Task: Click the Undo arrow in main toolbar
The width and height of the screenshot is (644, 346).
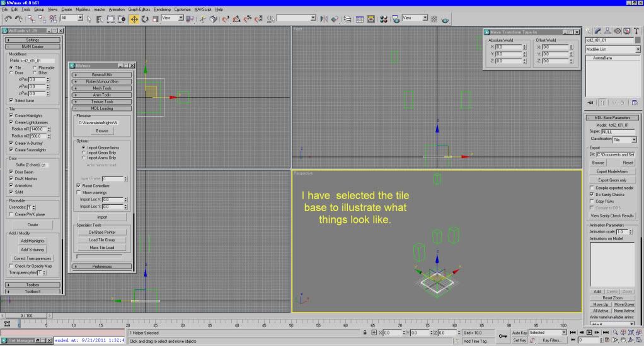Action: coord(8,20)
